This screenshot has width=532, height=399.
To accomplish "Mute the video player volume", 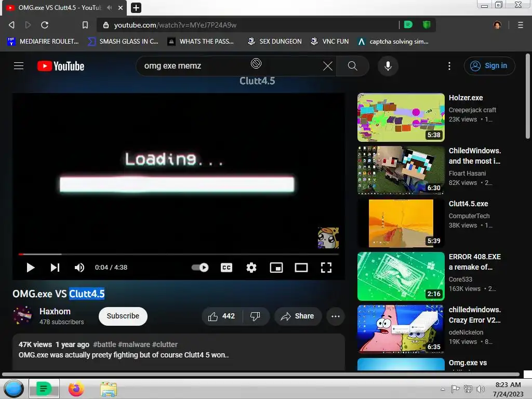I will tap(79, 268).
